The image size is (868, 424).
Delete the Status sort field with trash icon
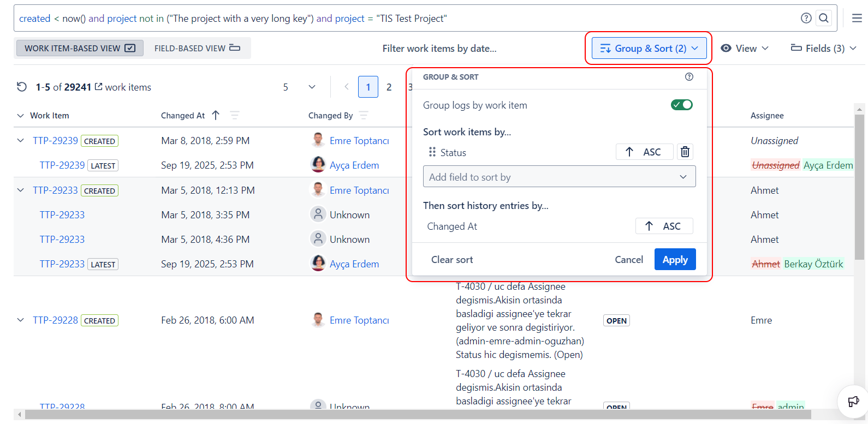pos(685,152)
